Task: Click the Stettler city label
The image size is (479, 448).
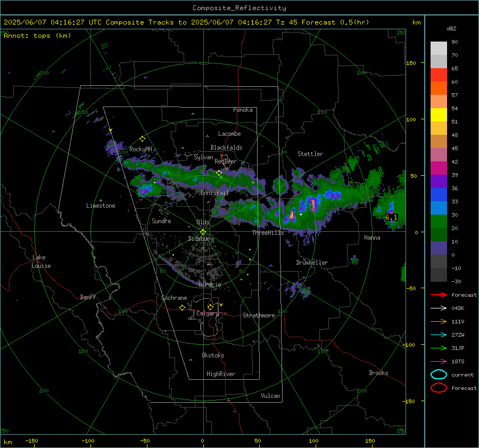Action: point(310,154)
